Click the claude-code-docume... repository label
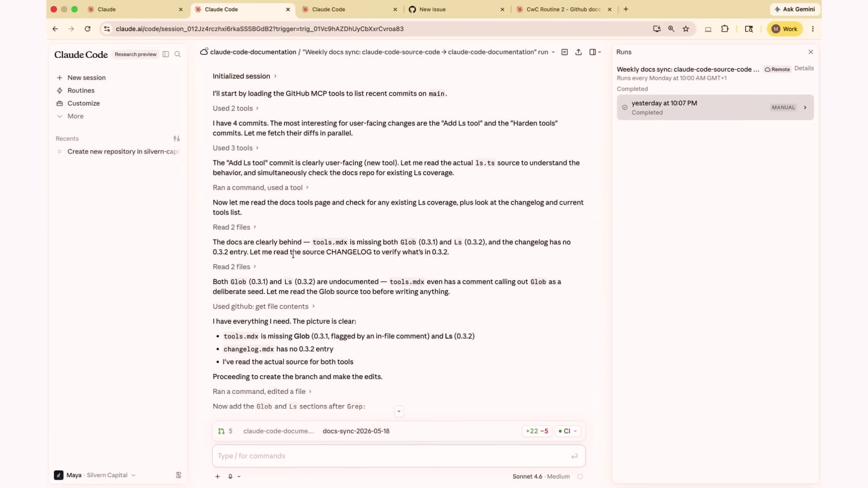868x488 pixels. click(278, 431)
